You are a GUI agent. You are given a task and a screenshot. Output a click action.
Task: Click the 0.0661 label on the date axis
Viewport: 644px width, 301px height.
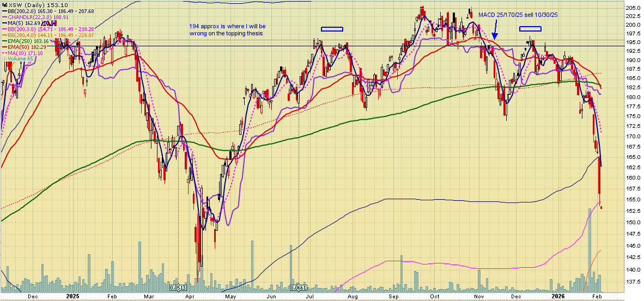(299, 288)
